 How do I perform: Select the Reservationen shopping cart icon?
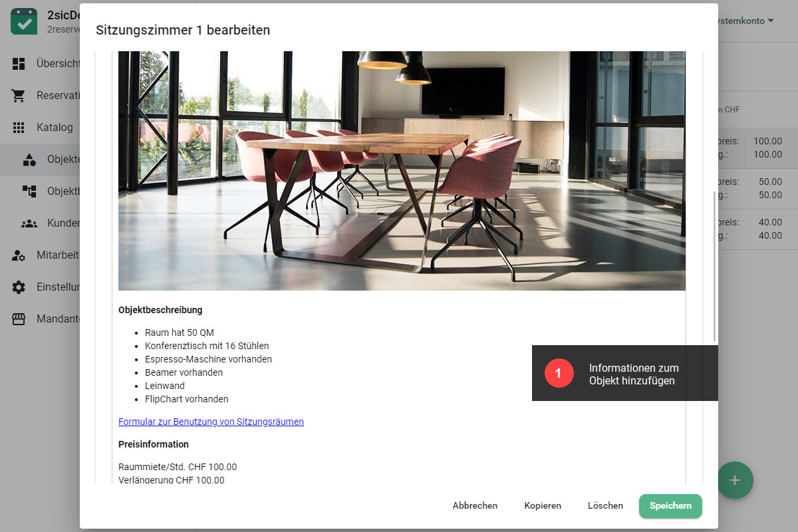[x=19, y=96]
